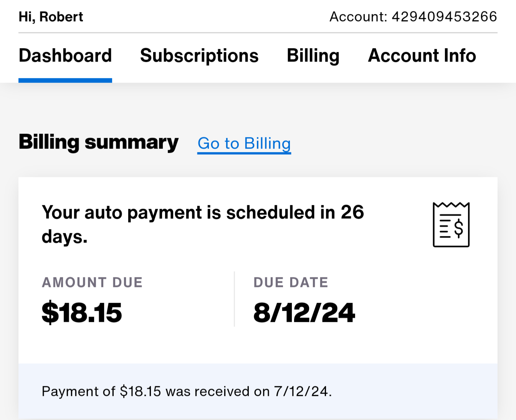Viewport: 516px width, 420px height.
Task: Click the blue underline beneath Dashboard
Action: (x=65, y=81)
